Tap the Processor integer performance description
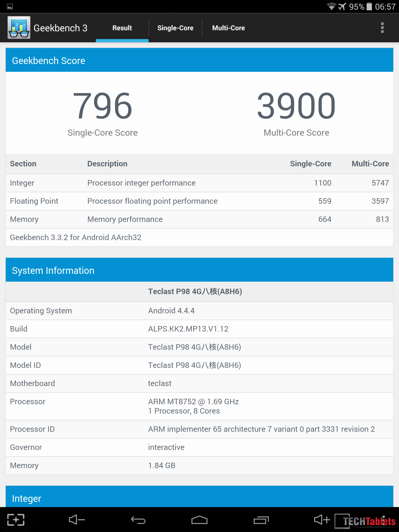399x532 pixels. click(142, 183)
